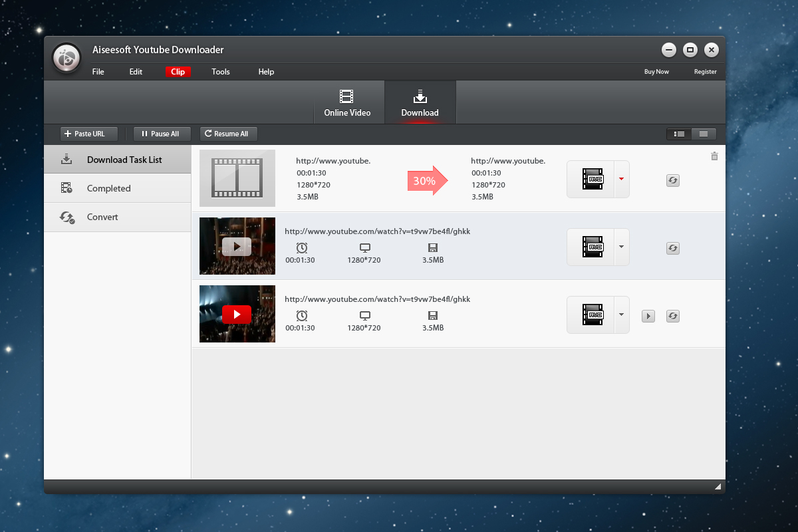Expand the format dropdown for first task
The width and height of the screenshot is (798, 532).
(x=621, y=180)
